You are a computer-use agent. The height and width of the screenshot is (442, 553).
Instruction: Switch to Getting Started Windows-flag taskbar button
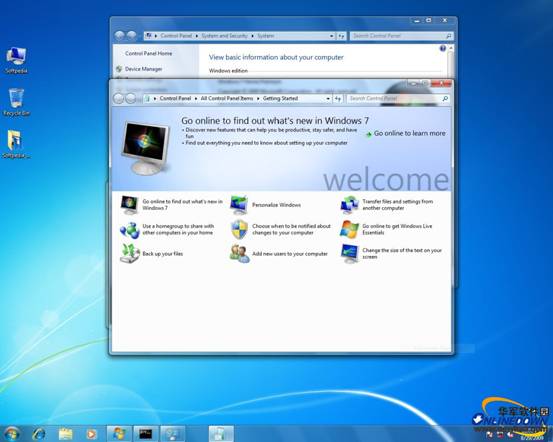pos(119,434)
